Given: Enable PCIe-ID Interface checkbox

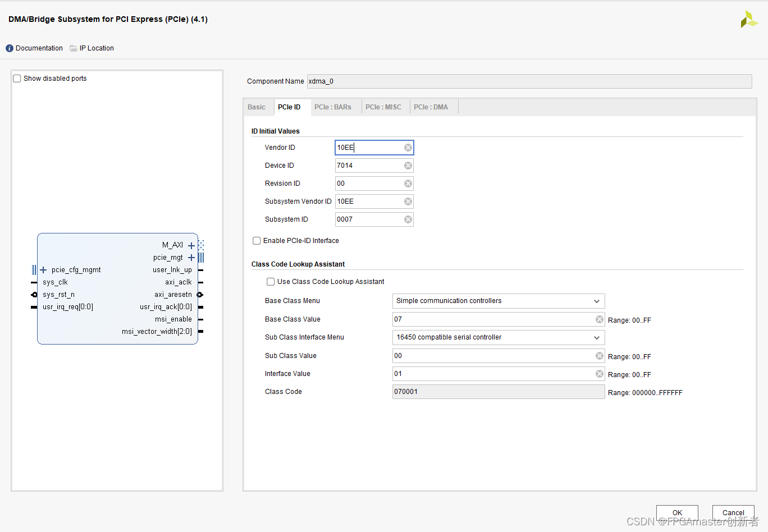Looking at the screenshot, I should (257, 241).
